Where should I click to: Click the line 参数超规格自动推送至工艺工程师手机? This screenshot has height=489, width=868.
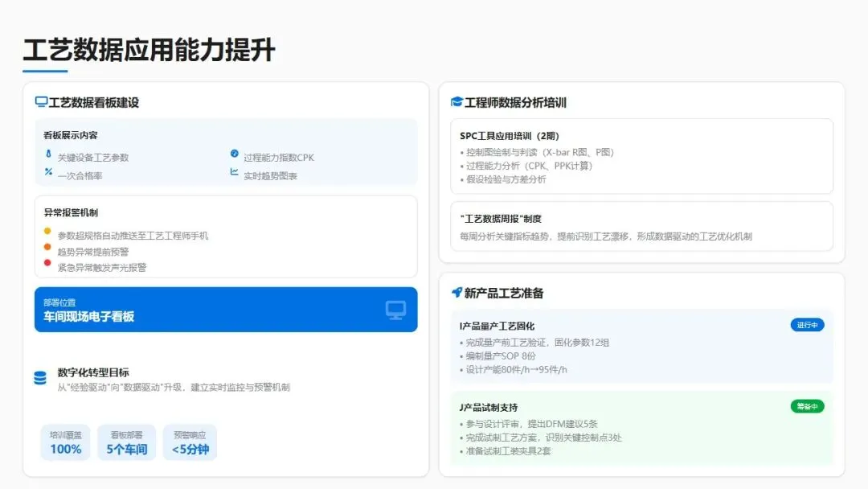pos(133,236)
